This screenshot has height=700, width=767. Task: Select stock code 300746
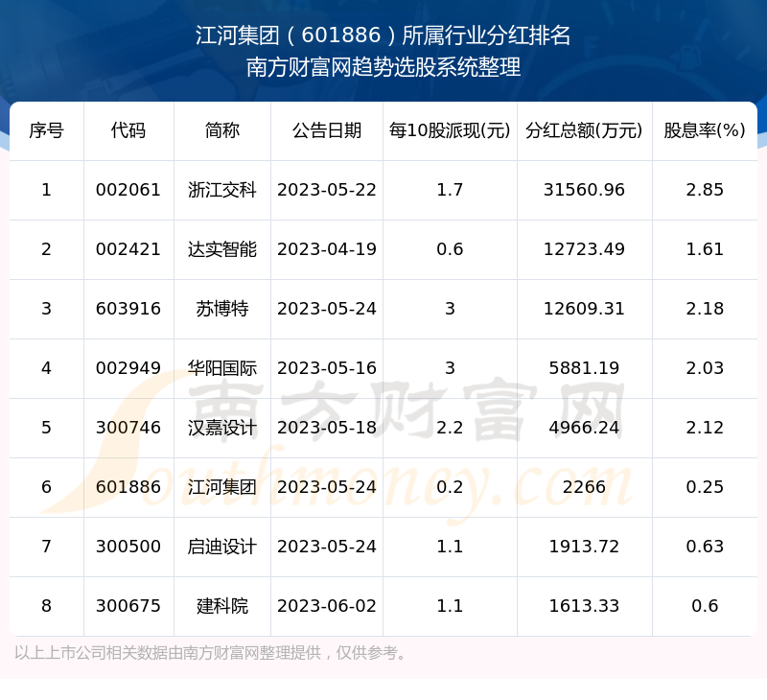128,428
